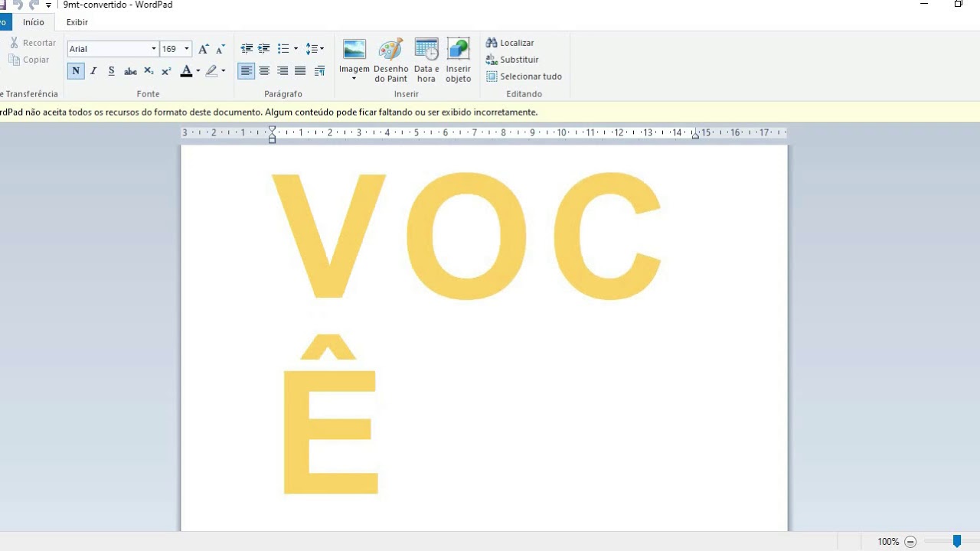Open paragraph settings dialog icon

[320, 71]
